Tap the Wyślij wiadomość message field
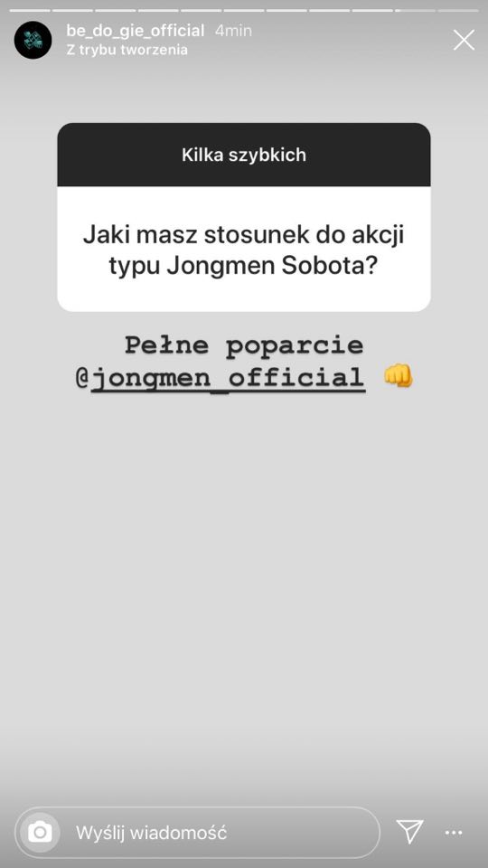Image resolution: width=488 pixels, height=868 pixels. (x=198, y=832)
